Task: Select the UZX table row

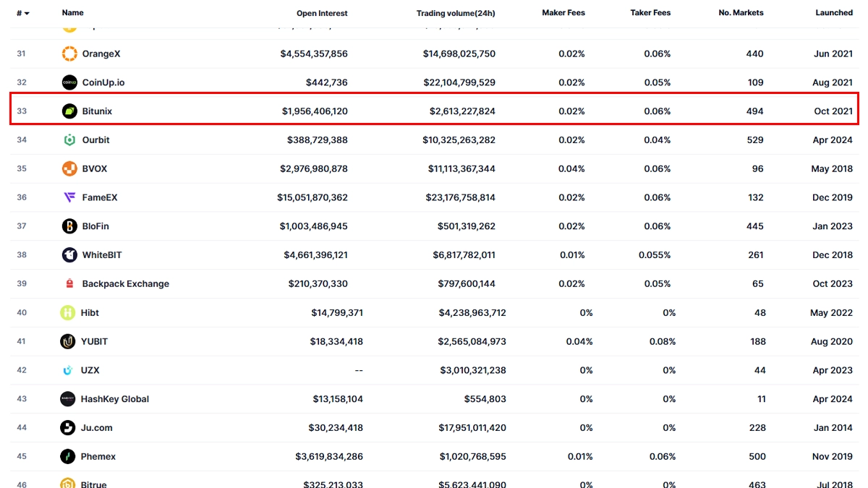Action: coord(434,370)
